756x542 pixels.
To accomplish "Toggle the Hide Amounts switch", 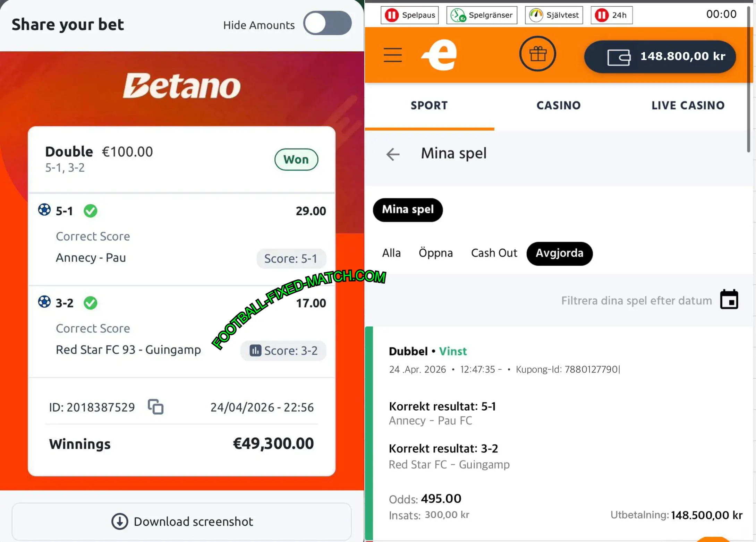I will click(327, 23).
